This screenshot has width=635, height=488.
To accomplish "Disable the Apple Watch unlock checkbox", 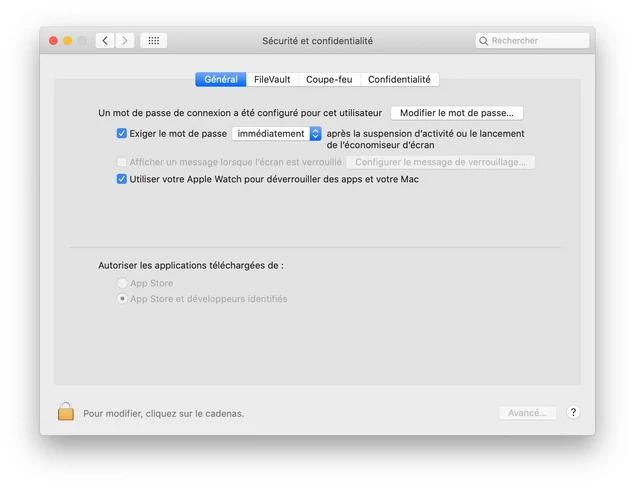I will (121, 179).
